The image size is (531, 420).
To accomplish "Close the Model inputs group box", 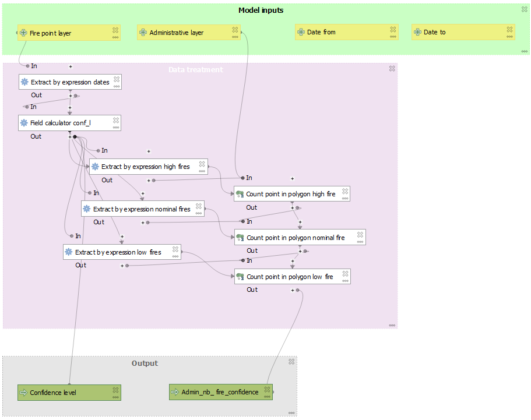I will point(524,9).
